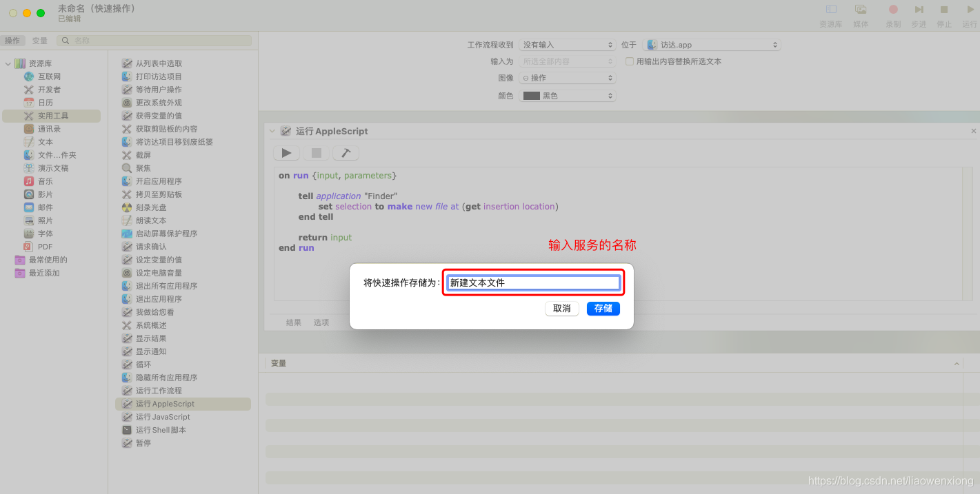Select the 隐藏所有应用程序 action
The height and width of the screenshot is (494, 980).
click(166, 378)
